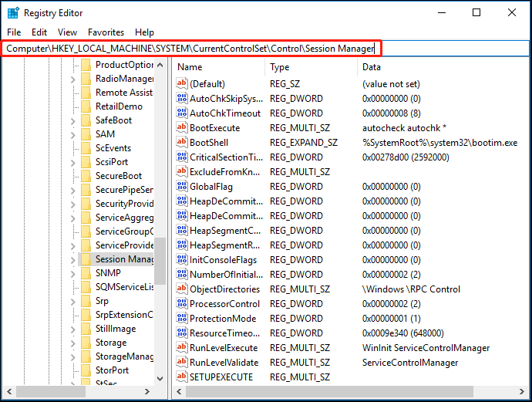Select the ResourceTimeo... value name
Image resolution: width=532 pixels, height=402 pixels.
pyautogui.click(x=225, y=333)
